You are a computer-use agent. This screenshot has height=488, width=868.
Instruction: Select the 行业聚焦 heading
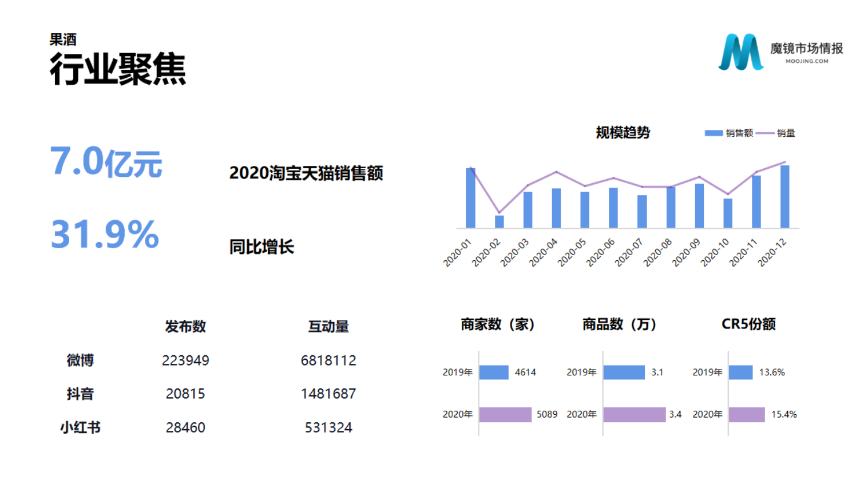(x=118, y=69)
